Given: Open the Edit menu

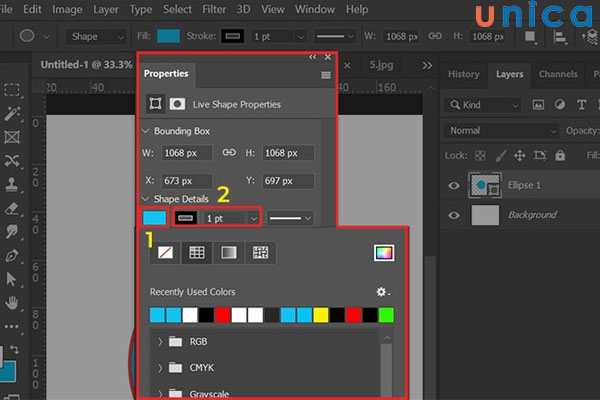Looking at the screenshot, I should point(32,9).
